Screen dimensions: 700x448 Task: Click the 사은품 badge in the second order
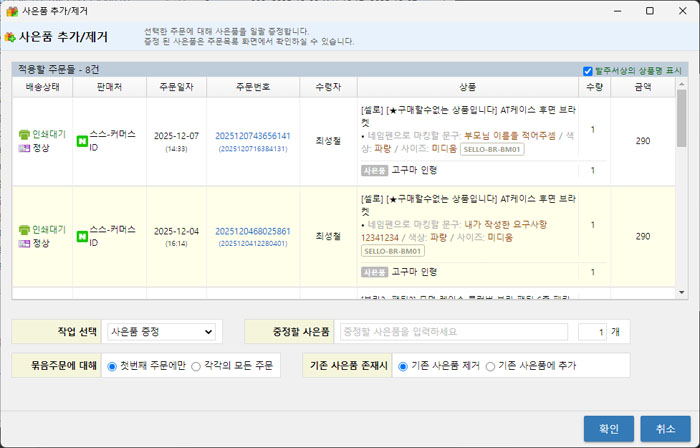pos(374,272)
